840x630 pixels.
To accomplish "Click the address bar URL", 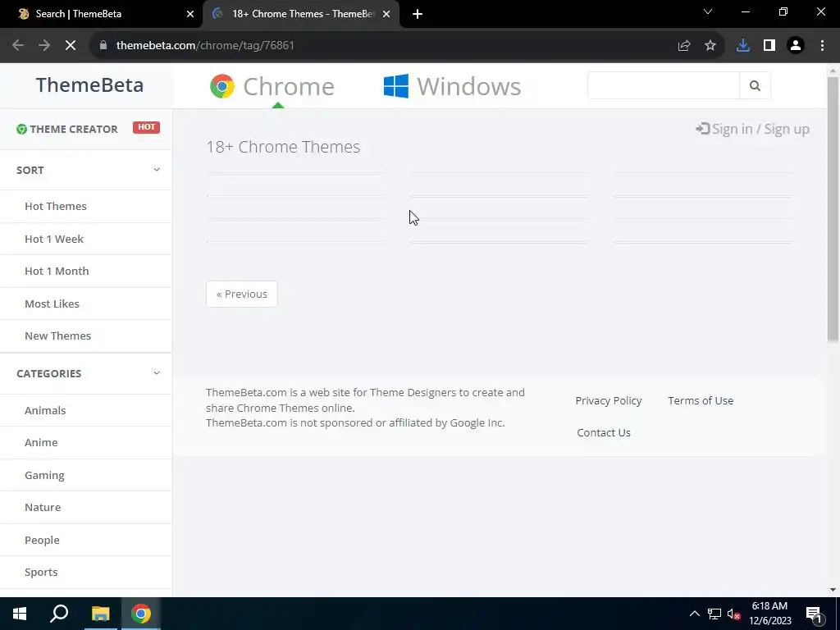I will click(x=205, y=46).
